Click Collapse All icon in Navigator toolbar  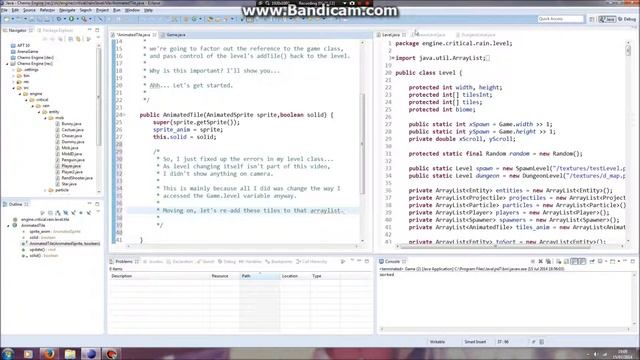(71, 39)
